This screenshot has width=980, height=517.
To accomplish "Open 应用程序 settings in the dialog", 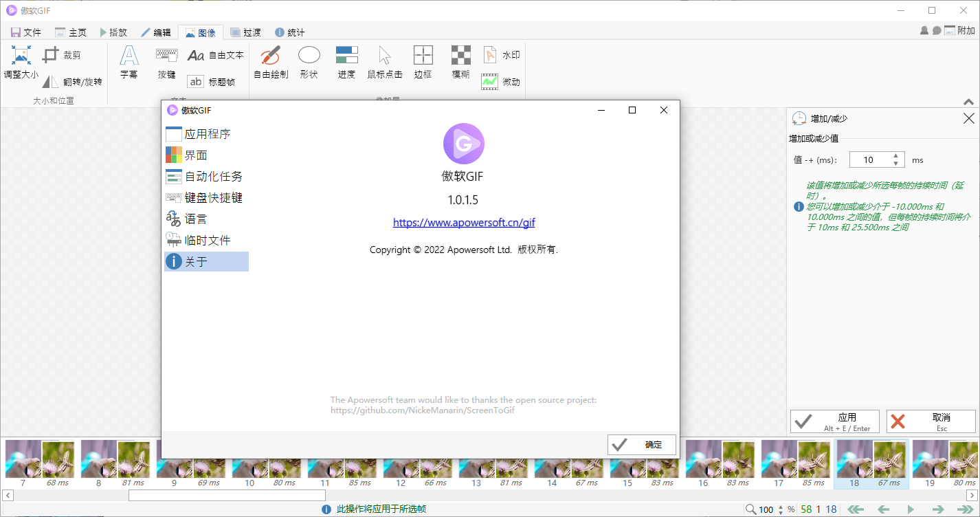I will coord(206,134).
